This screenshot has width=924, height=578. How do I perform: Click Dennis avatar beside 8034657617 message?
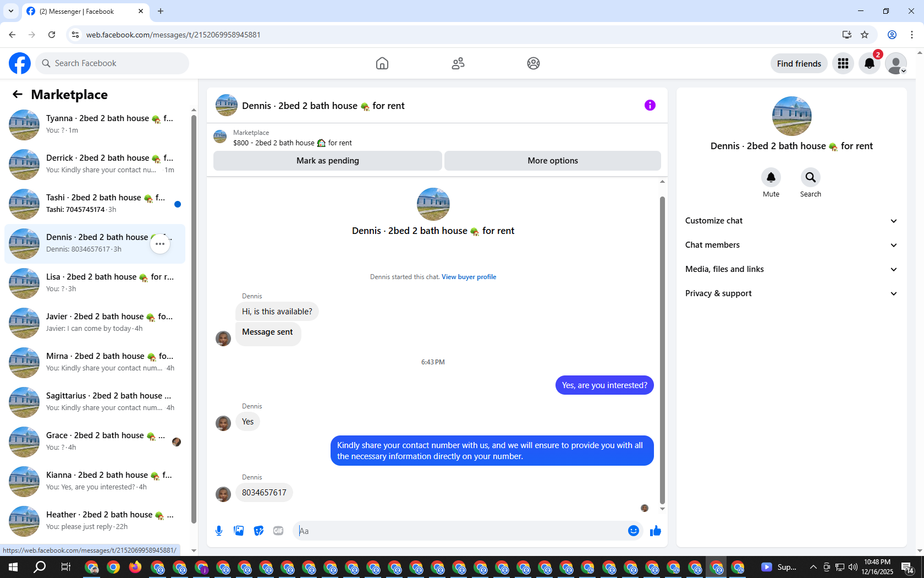pos(223,494)
